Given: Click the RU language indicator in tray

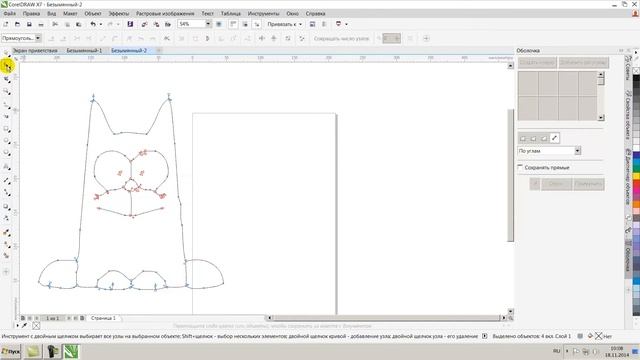Looking at the screenshot, I should (556, 351).
